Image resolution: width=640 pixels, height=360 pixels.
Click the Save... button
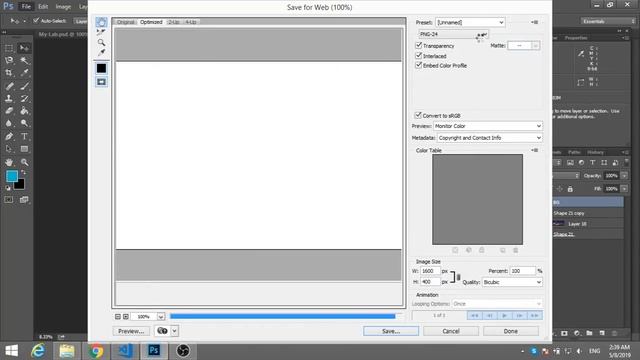(391, 331)
